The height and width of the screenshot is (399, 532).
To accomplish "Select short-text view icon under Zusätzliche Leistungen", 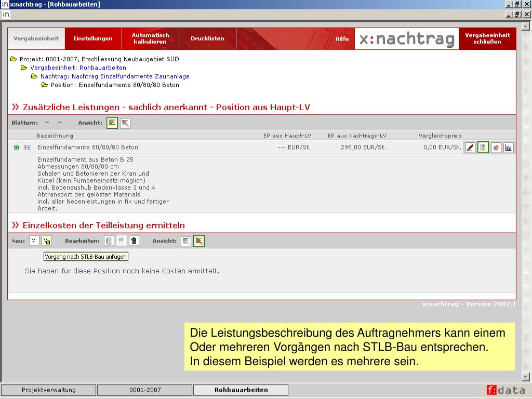I will pos(125,123).
